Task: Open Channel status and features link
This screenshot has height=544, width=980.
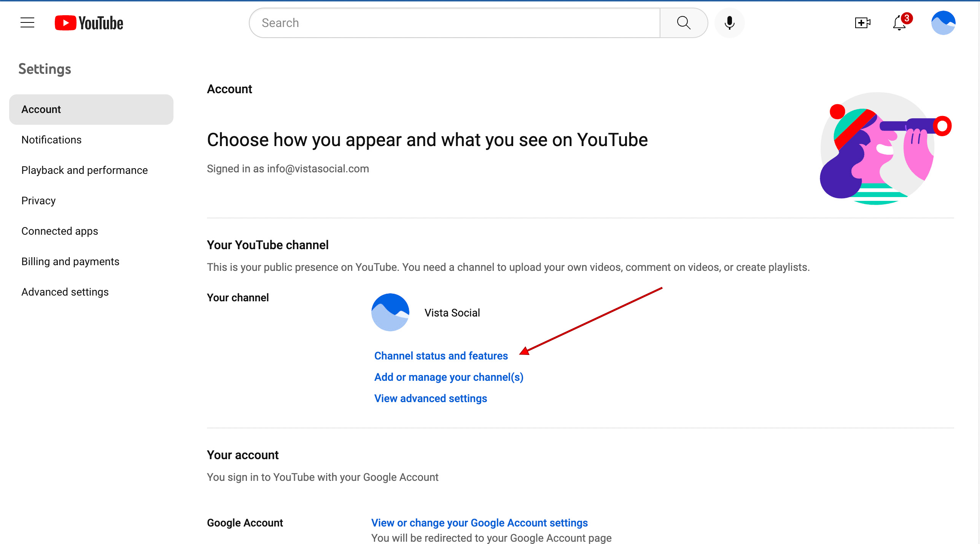Action: coord(441,356)
